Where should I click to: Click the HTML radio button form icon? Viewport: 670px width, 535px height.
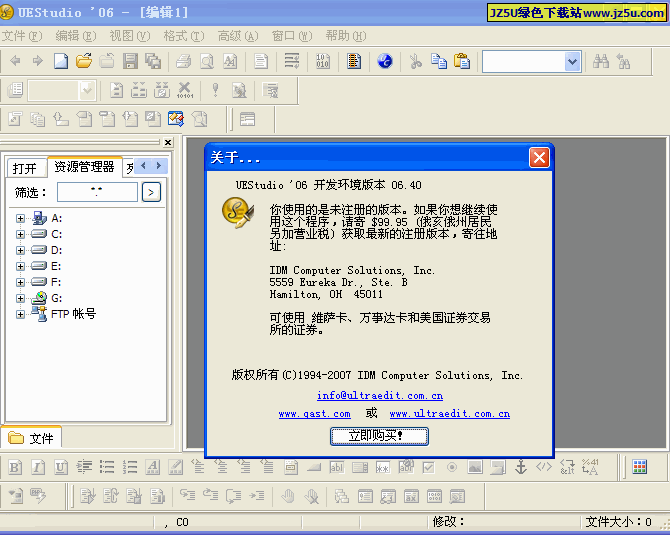click(452, 467)
